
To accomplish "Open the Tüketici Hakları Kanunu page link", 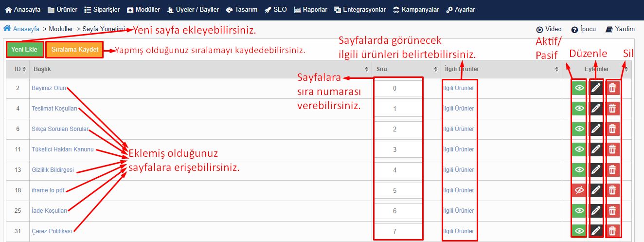I will pyautogui.click(x=62, y=149).
